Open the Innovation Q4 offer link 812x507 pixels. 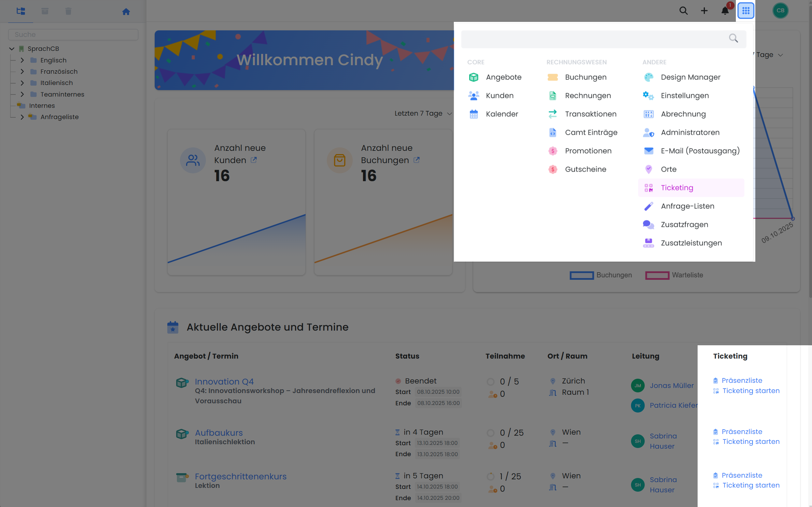(x=224, y=381)
